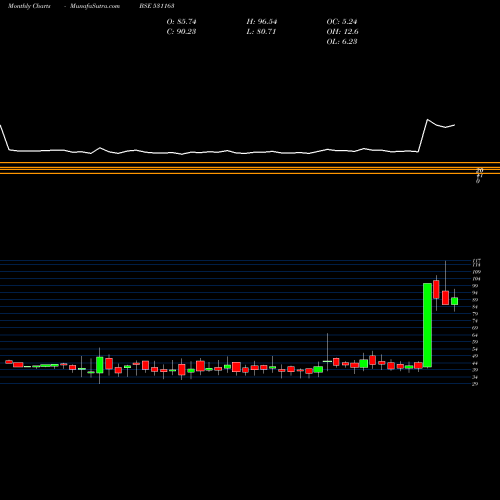Click the 74 price axis label
500x500 pixels.
(x=475, y=321)
